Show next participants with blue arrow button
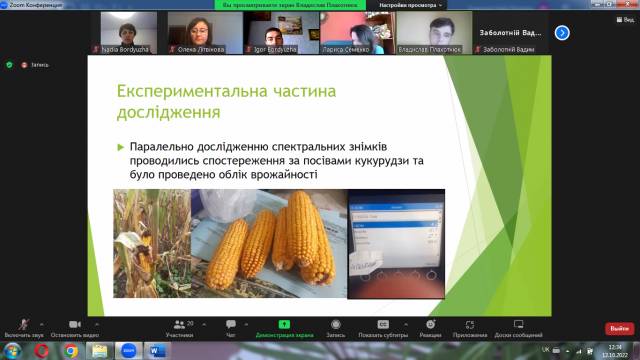Viewport: 640px width, 360px height. [x=562, y=33]
